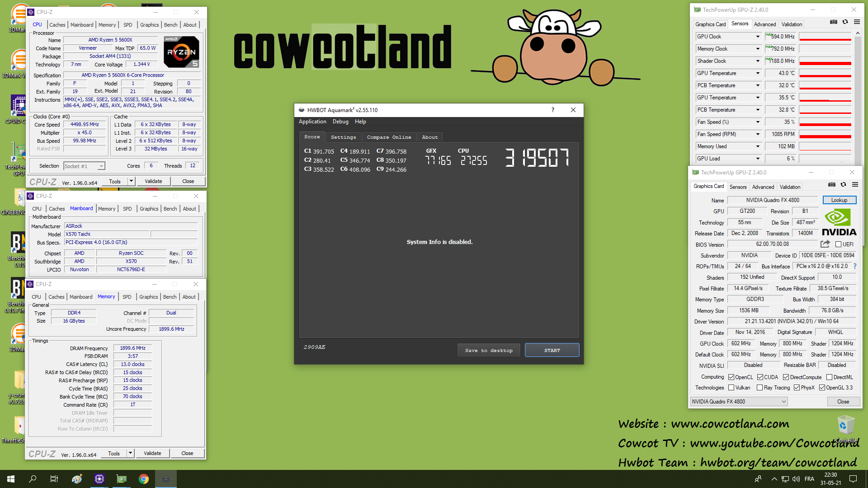Open Fan Speed (RPM) sensor dropdown
The width and height of the screenshot is (868, 488).
tap(758, 134)
